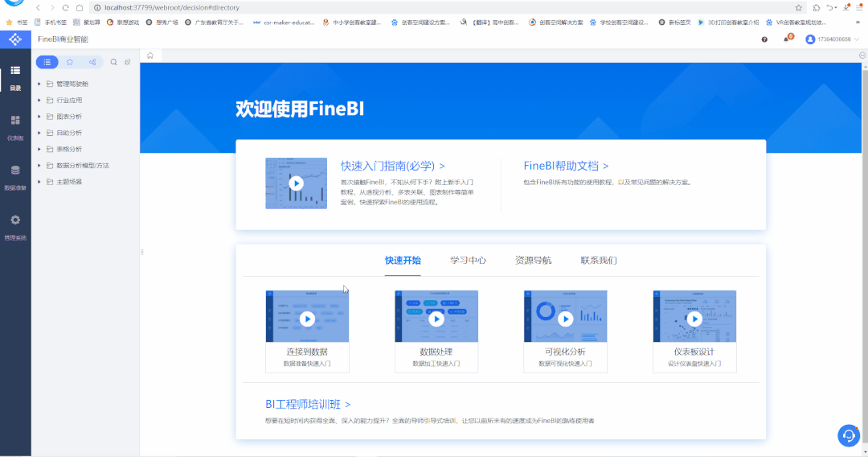Click the 管理驾驶舱 folder label
Image resolution: width=868 pixels, height=457 pixels.
(72, 84)
